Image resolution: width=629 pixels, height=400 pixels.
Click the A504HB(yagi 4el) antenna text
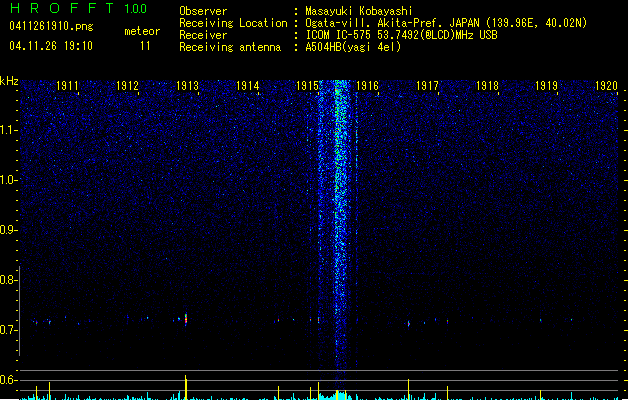[353, 47]
